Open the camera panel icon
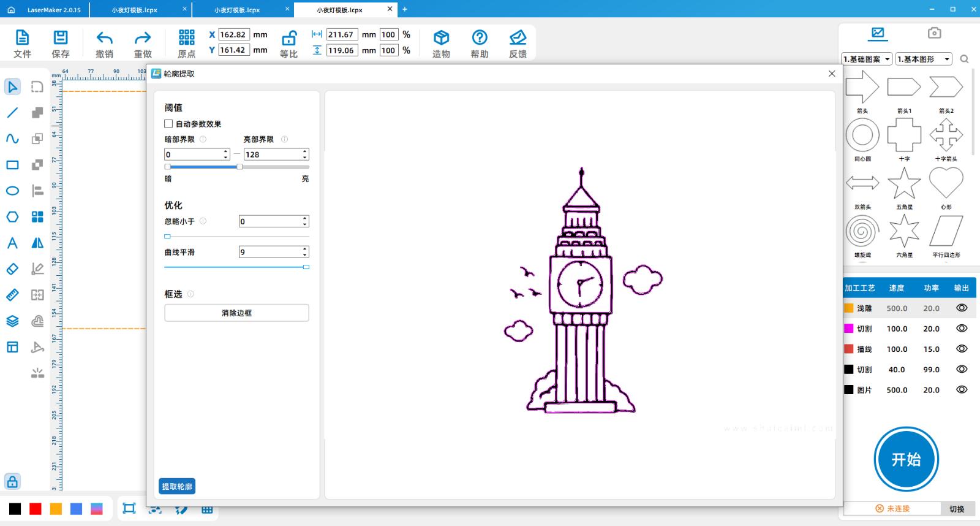The width and height of the screenshot is (980, 526). tap(934, 33)
